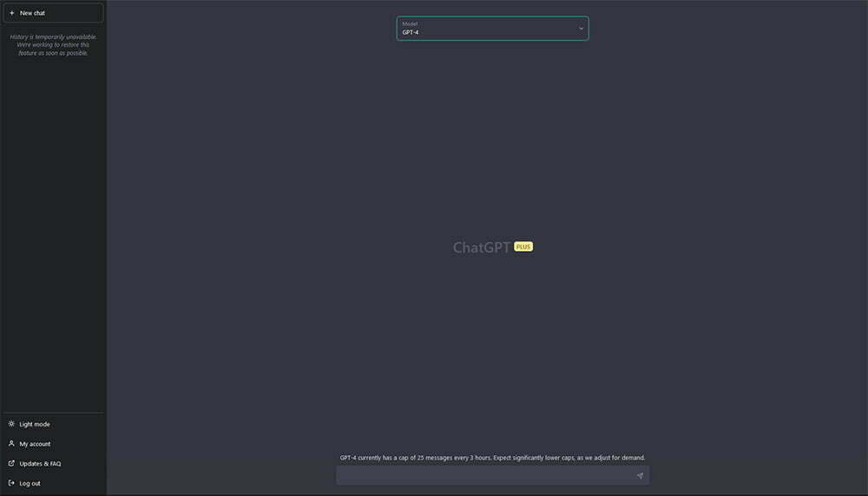The height and width of the screenshot is (496, 868).
Task: Click the small Model label in the selector
Action: (x=410, y=23)
